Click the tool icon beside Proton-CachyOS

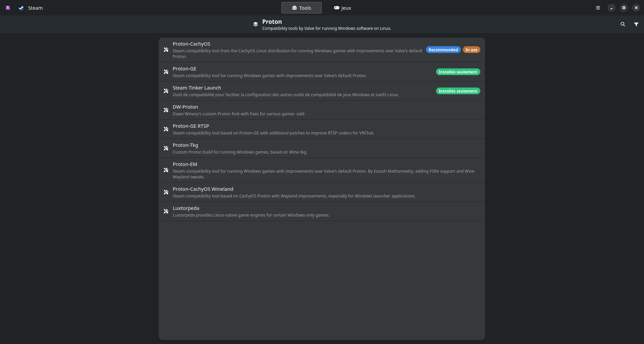(166, 50)
